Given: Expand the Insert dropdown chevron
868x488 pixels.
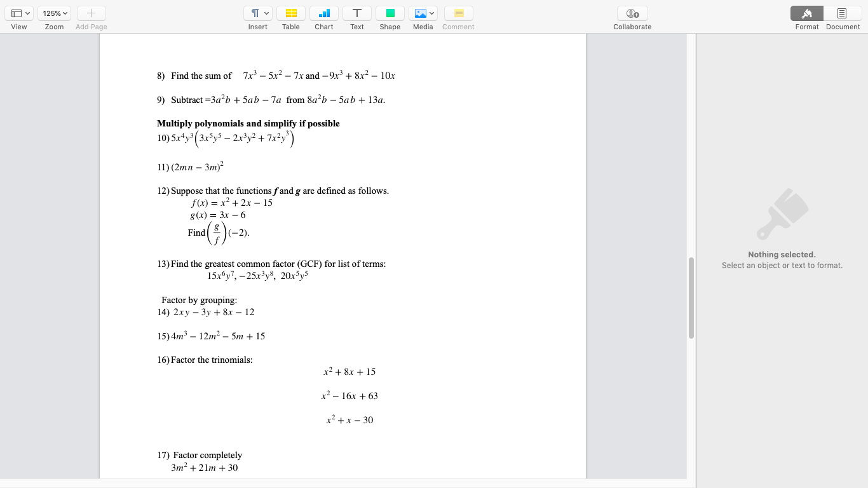Looking at the screenshot, I should [x=265, y=13].
